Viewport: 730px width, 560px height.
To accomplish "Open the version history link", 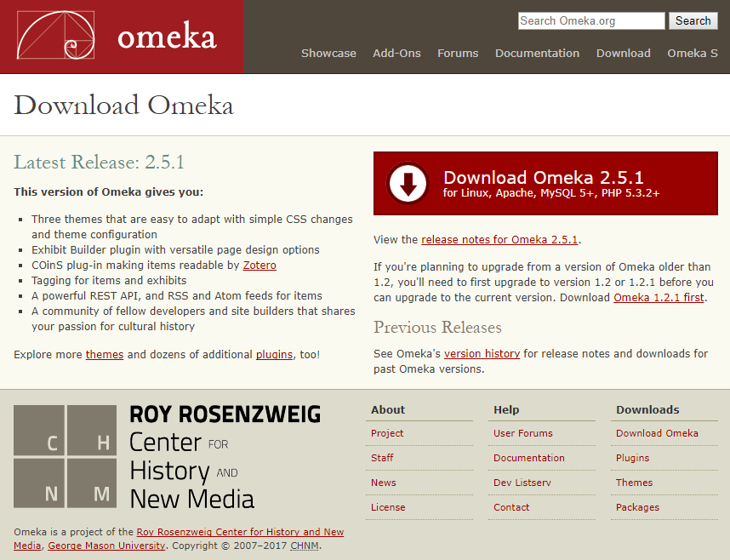I will [x=482, y=353].
